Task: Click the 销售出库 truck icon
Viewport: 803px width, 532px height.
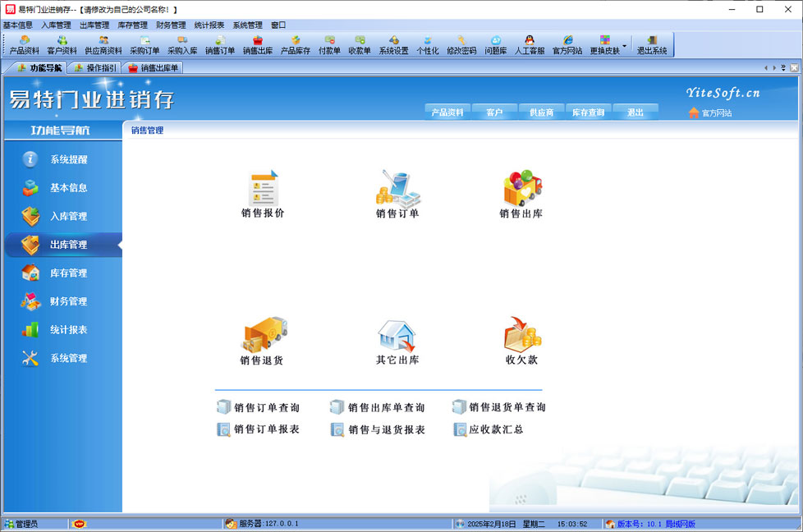Action: (x=521, y=190)
